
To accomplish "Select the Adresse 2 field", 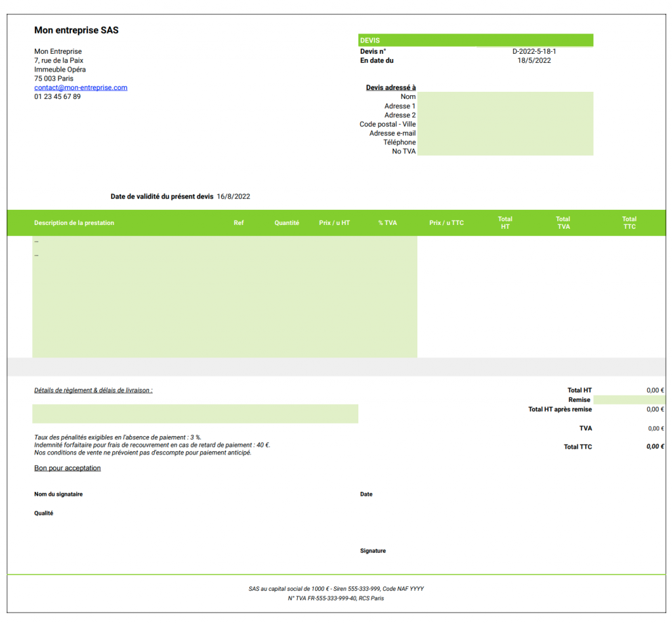I will tap(505, 115).
